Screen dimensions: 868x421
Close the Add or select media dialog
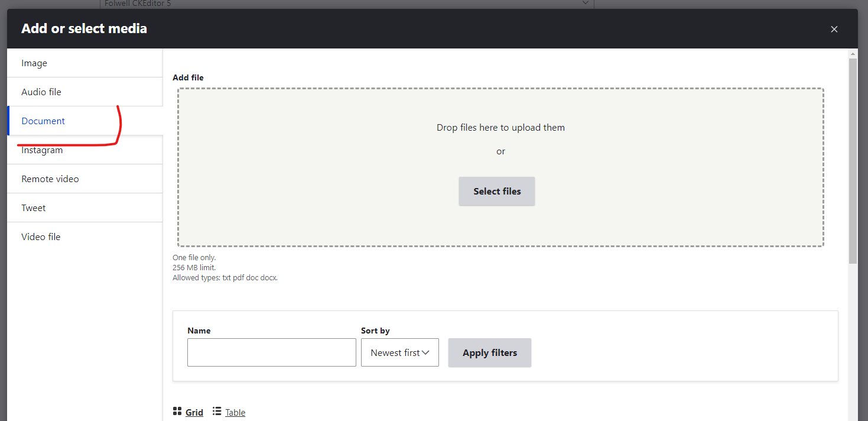pyautogui.click(x=834, y=29)
